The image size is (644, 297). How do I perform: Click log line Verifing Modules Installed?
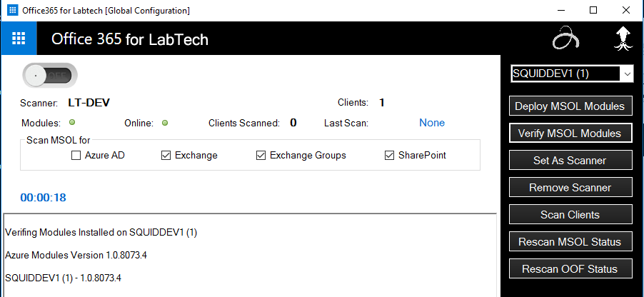[101, 233]
